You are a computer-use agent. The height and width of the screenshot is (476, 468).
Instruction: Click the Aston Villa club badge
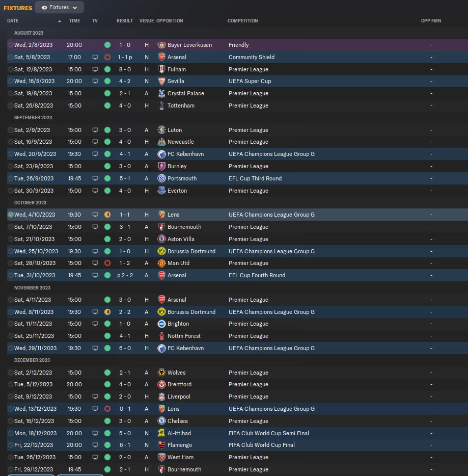click(x=161, y=239)
